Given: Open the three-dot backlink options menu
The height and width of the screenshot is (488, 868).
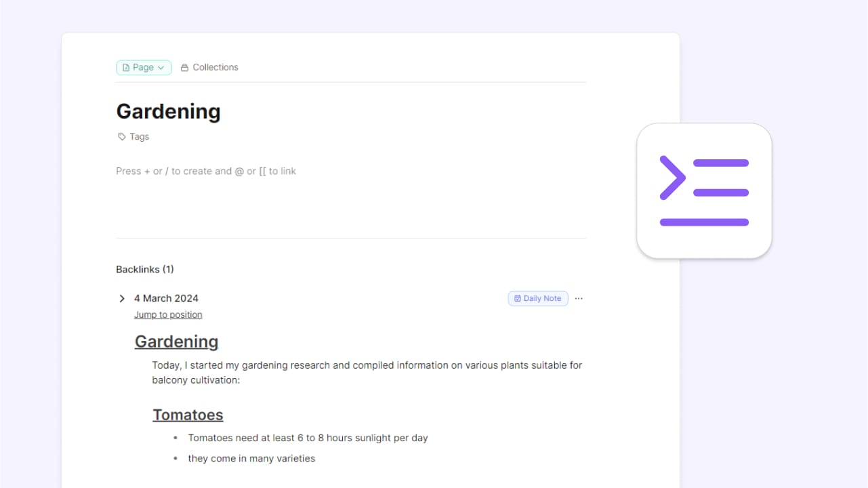Looking at the screenshot, I should pos(579,298).
